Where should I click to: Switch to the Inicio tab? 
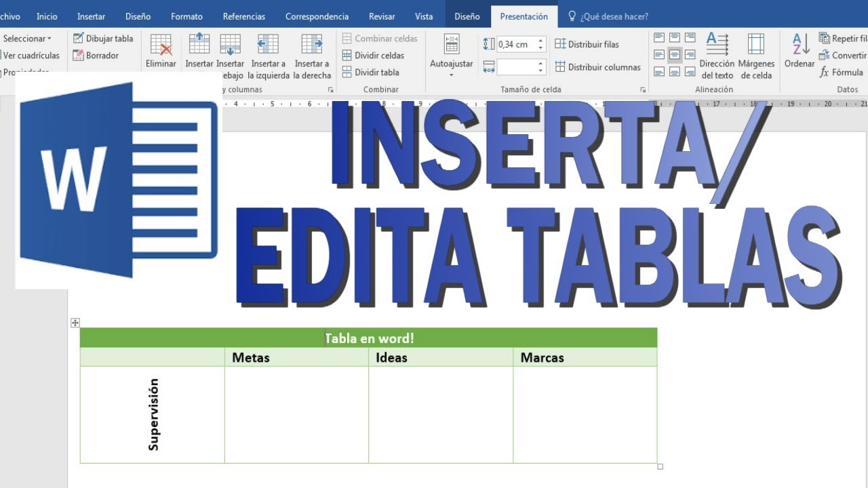click(47, 16)
